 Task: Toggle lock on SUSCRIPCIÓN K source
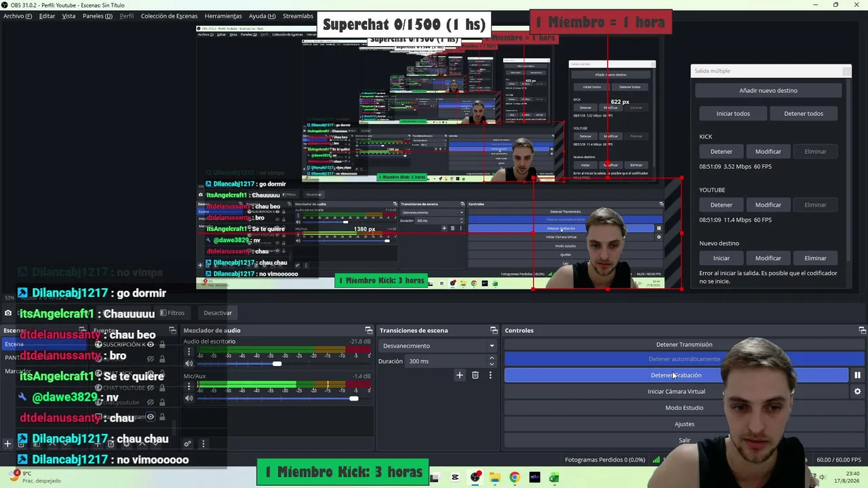click(162, 344)
